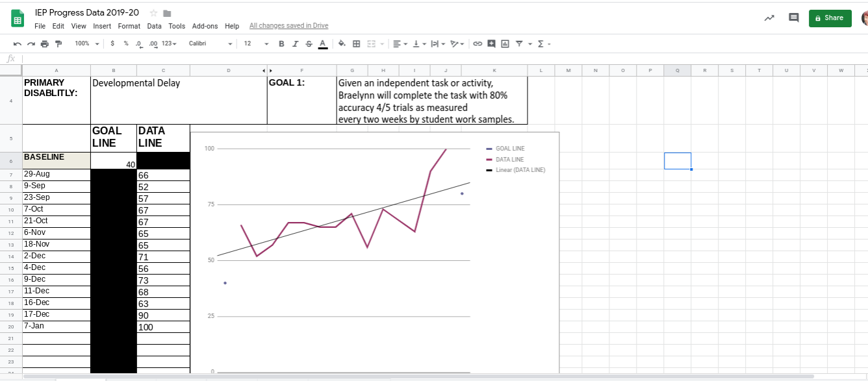Open the font size 12 dropdown
The width and height of the screenshot is (868, 381).
click(x=256, y=43)
